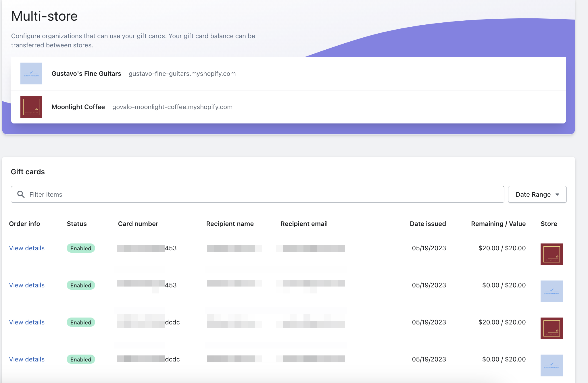Click fourth row's Gustavo guitars store thumbnail
The image size is (588, 383).
tap(551, 365)
